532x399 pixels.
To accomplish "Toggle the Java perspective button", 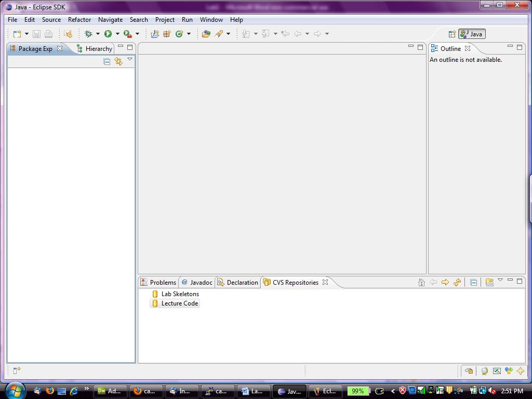I will tap(472, 34).
